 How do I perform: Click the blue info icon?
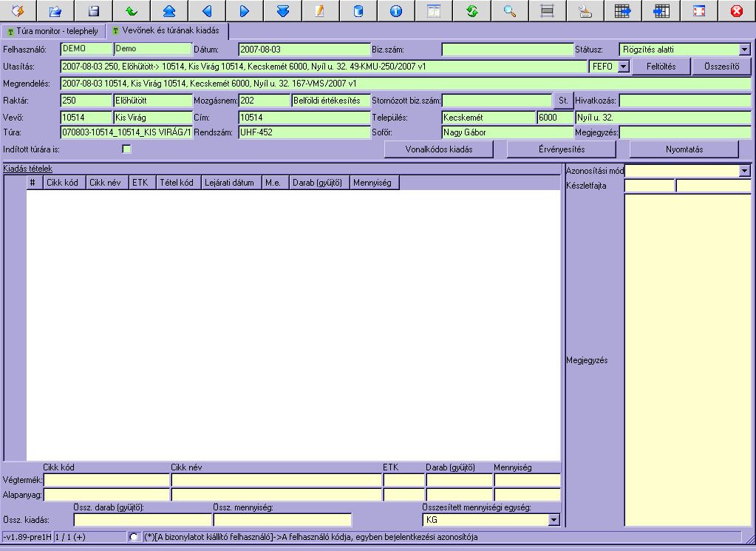(396, 11)
